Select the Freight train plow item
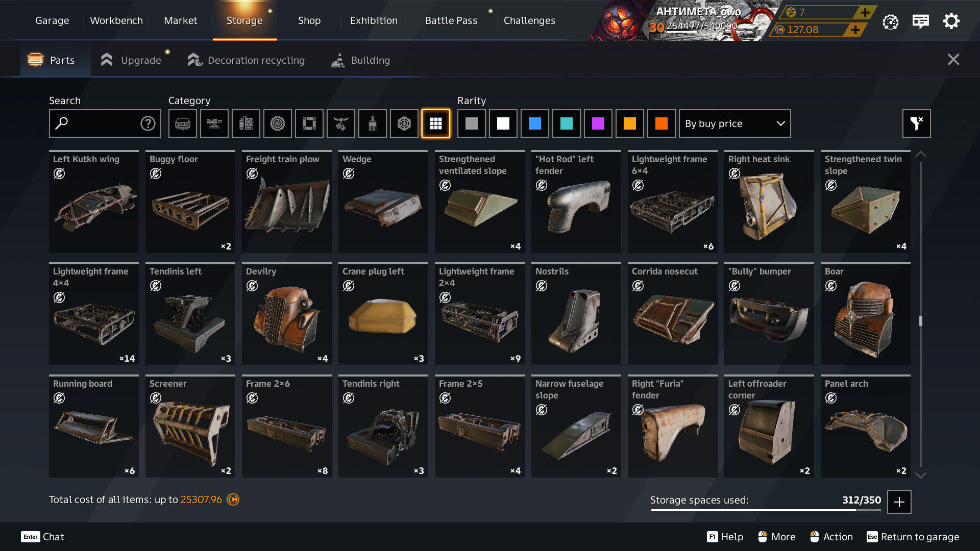This screenshot has width=980, height=551. (287, 202)
